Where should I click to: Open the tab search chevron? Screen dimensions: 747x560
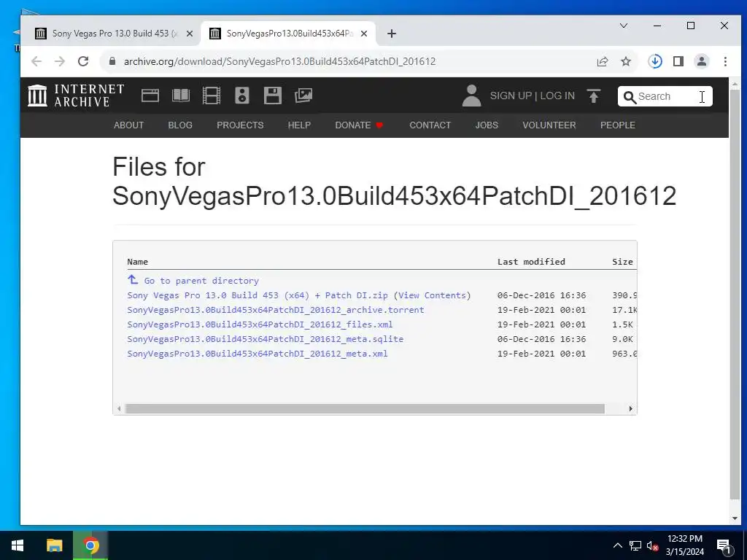tap(624, 26)
